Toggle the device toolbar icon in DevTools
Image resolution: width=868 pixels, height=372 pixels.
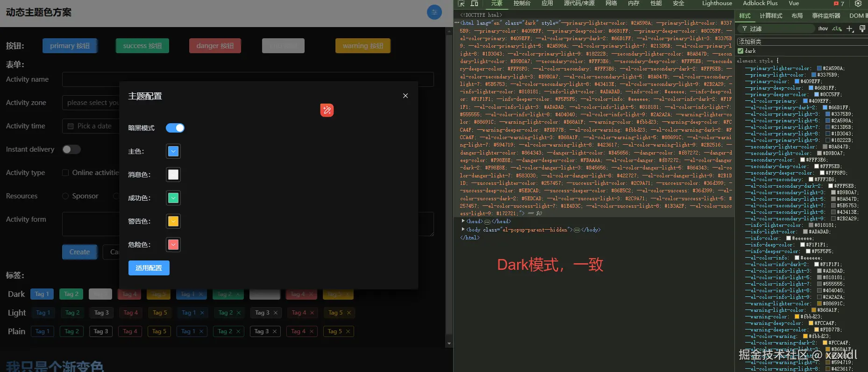pos(474,3)
